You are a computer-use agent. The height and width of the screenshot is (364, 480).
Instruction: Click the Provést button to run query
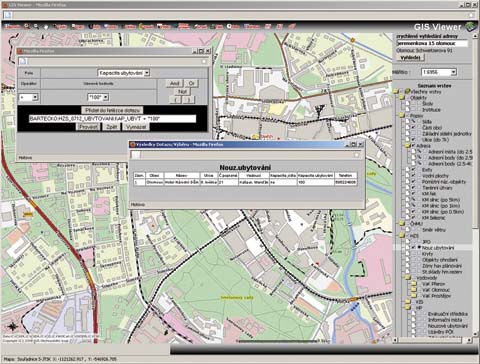(88, 127)
